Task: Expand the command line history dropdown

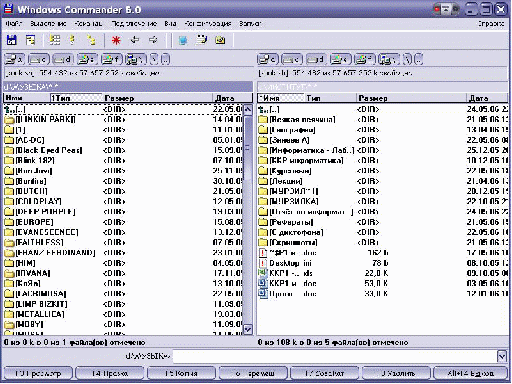Action: pos(502,356)
